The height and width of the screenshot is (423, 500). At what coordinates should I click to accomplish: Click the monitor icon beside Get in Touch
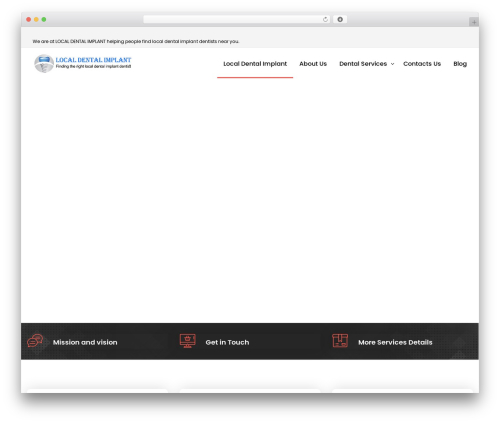188,341
